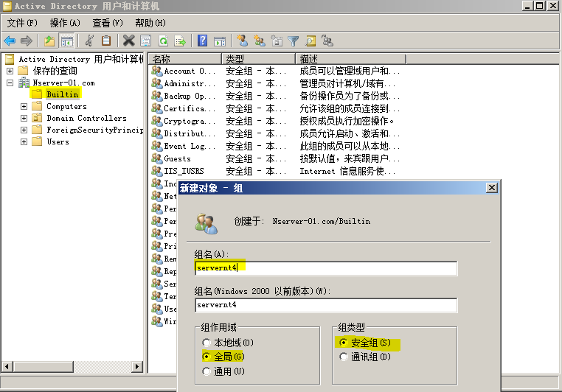Sort by the 描述 column header
562x392 pixels.
click(x=351, y=59)
